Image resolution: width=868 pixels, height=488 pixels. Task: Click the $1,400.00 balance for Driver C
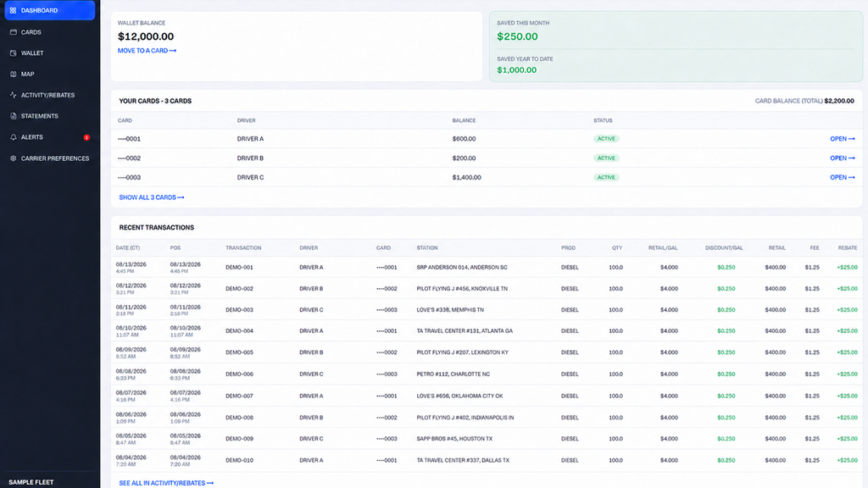[467, 178]
